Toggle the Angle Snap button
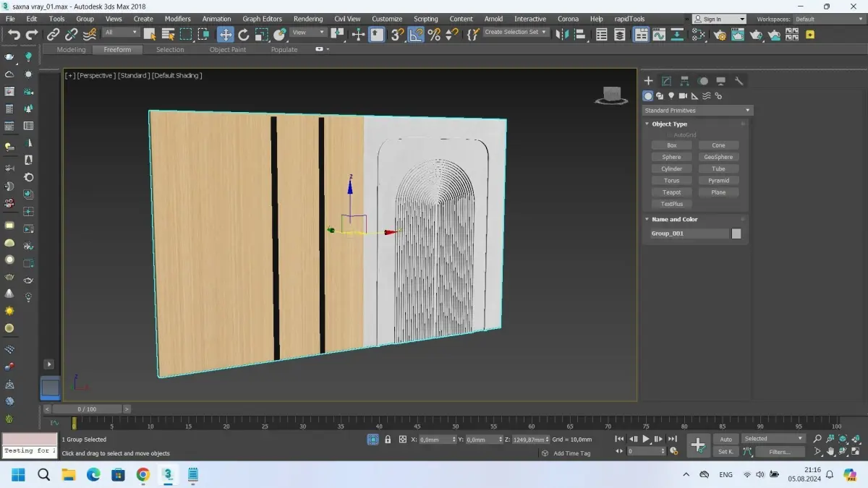 pos(416,34)
